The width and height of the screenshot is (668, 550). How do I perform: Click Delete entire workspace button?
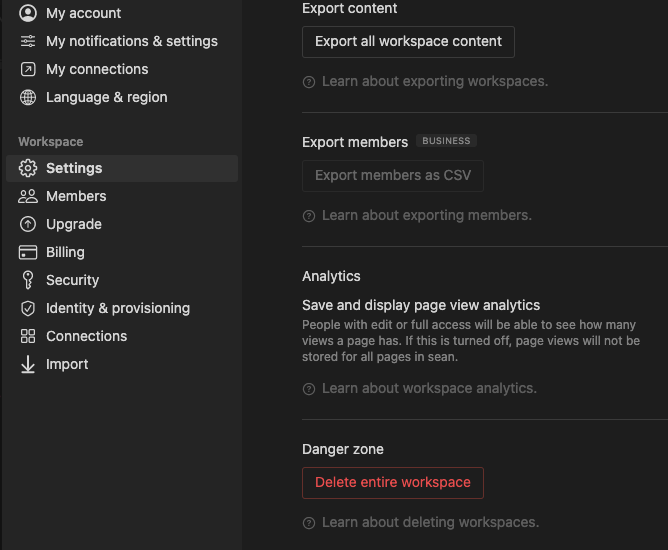[393, 483]
